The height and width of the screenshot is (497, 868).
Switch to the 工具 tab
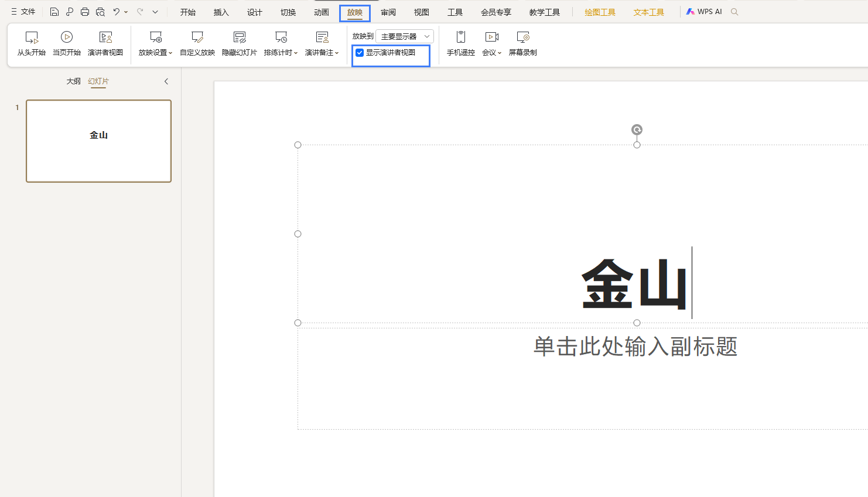pos(455,12)
